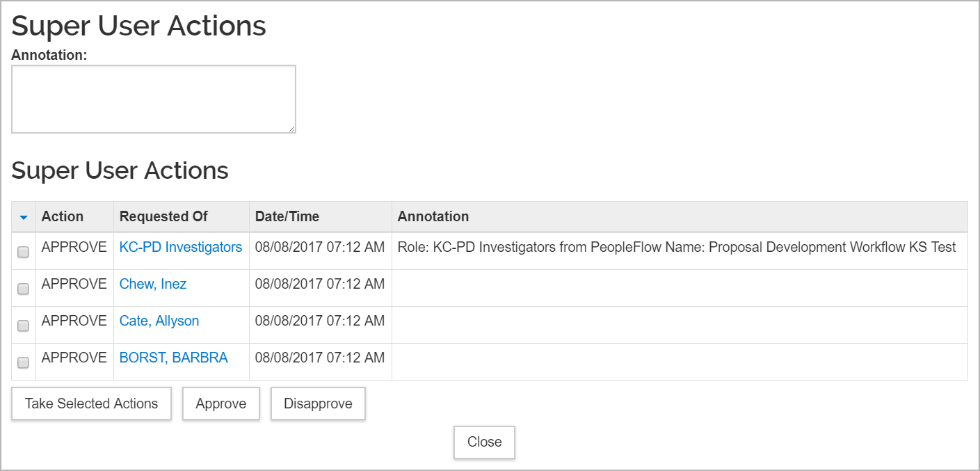980x471 pixels.
Task: Click APPROVE in the KC-PD Investigators row
Action: click(x=74, y=247)
